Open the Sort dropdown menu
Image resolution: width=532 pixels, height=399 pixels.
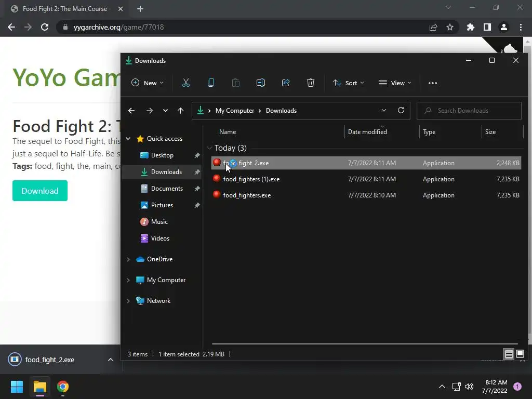[349, 83]
